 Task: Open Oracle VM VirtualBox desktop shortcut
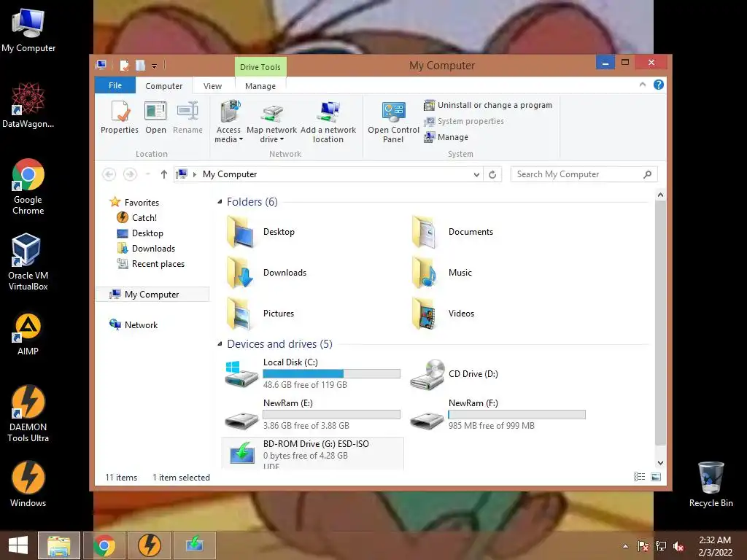(28, 262)
